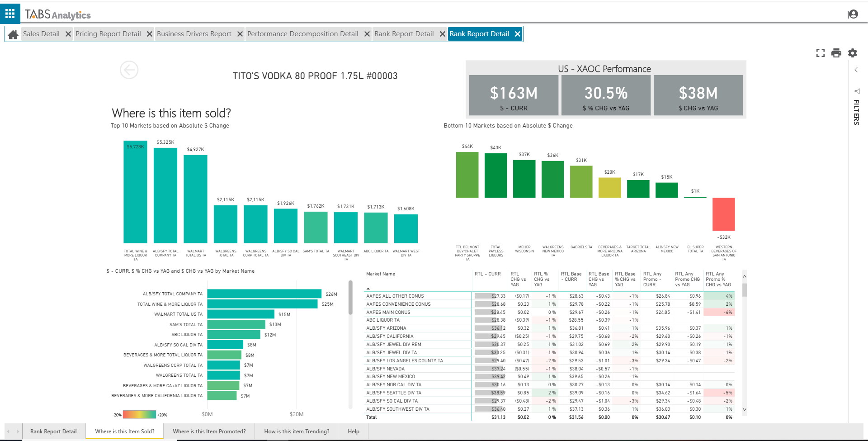
Task: Click the $38M $ CHG vs YAG card
Action: coord(698,95)
